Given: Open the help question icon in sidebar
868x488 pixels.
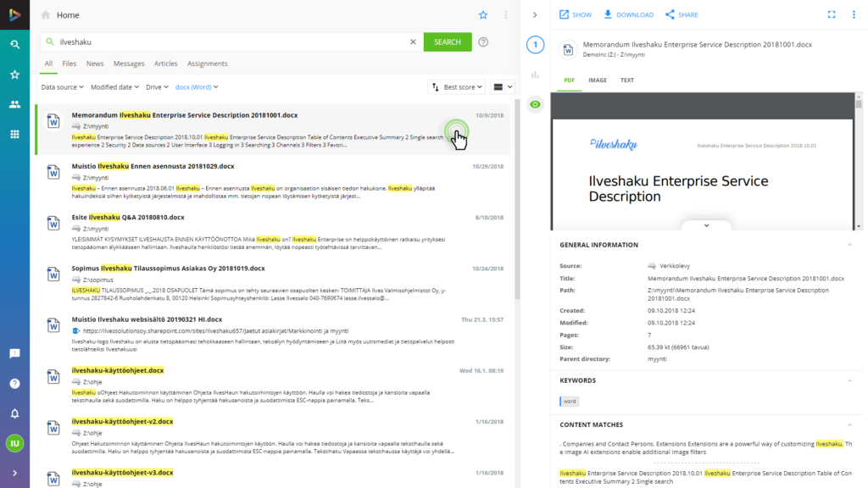Looking at the screenshot, I should (x=15, y=384).
